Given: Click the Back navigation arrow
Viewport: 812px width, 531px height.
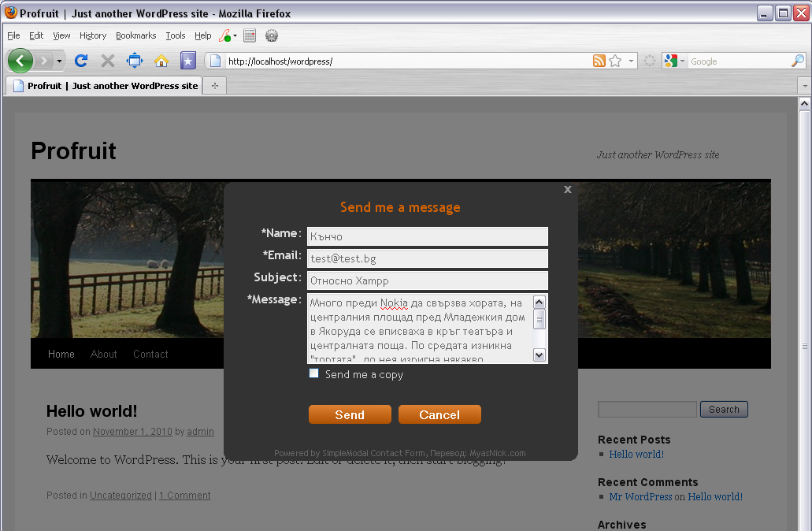Looking at the screenshot, I should pyautogui.click(x=20, y=61).
